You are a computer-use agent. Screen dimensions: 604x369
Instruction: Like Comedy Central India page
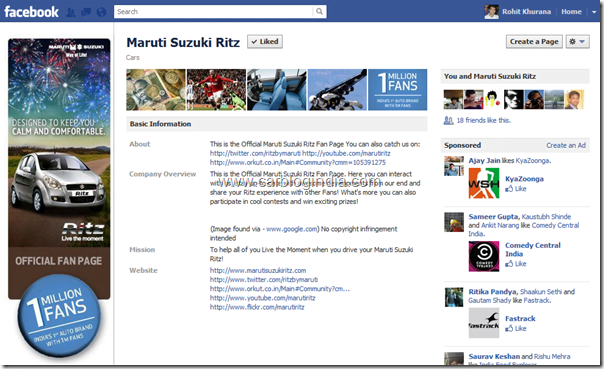(516, 263)
